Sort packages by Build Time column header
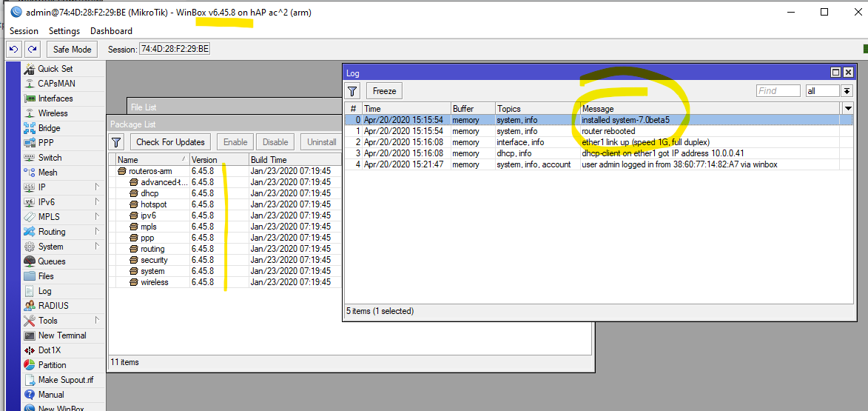The image size is (868, 411). pyautogui.click(x=295, y=159)
